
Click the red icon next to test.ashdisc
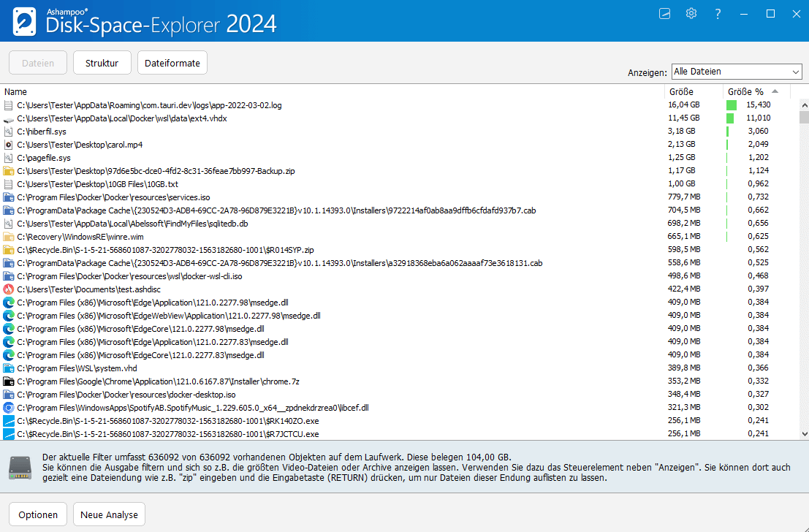(9, 289)
